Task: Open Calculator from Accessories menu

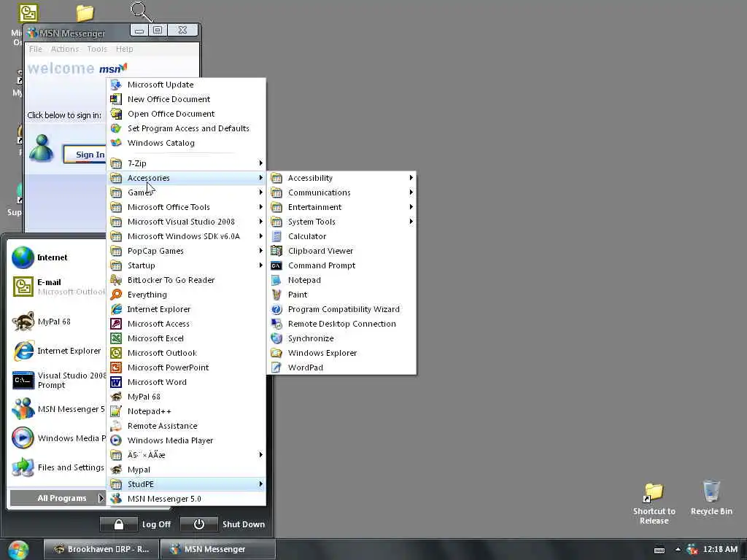Action: pyautogui.click(x=341, y=236)
